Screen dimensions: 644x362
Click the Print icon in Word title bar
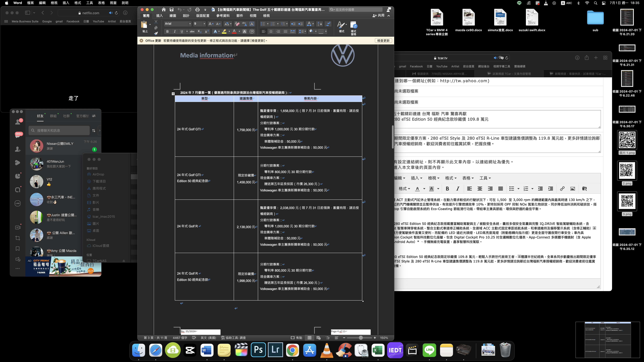(197, 10)
